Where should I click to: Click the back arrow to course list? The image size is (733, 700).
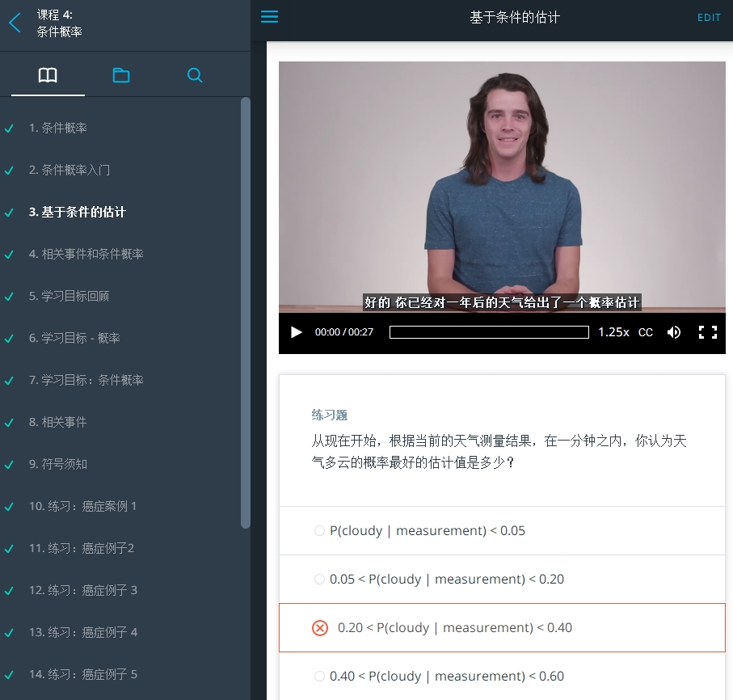pyautogui.click(x=14, y=23)
